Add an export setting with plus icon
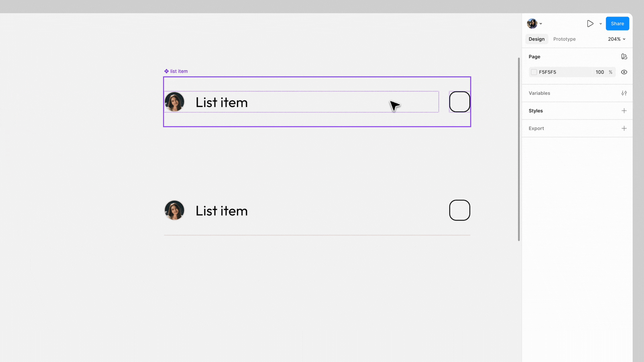 (x=624, y=128)
